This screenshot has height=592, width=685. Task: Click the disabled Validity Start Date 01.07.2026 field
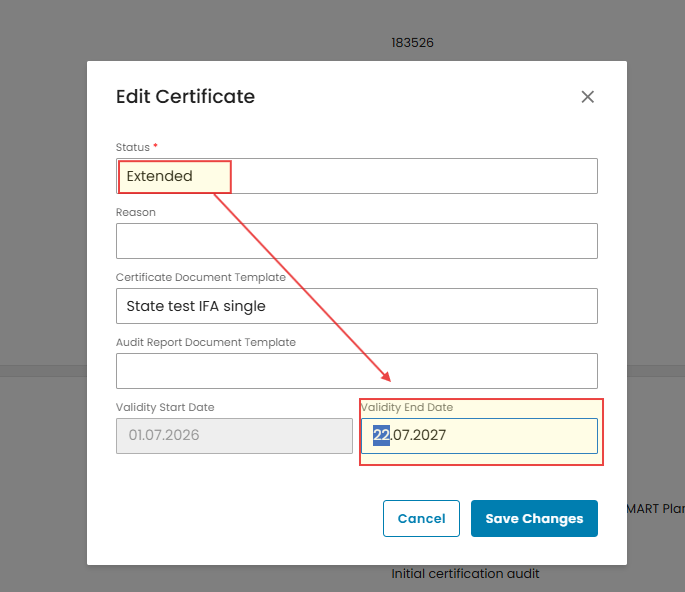tap(234, 436)
